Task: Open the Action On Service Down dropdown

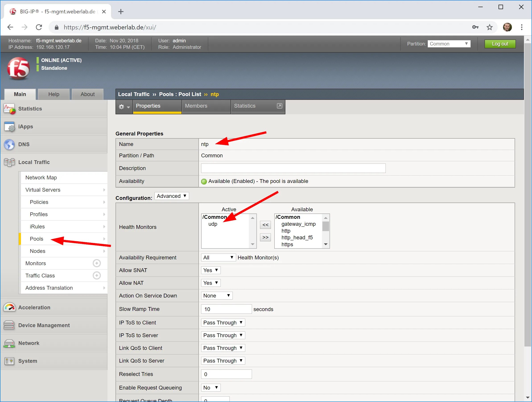Action: pyautogui.click(x=217, y=295)
